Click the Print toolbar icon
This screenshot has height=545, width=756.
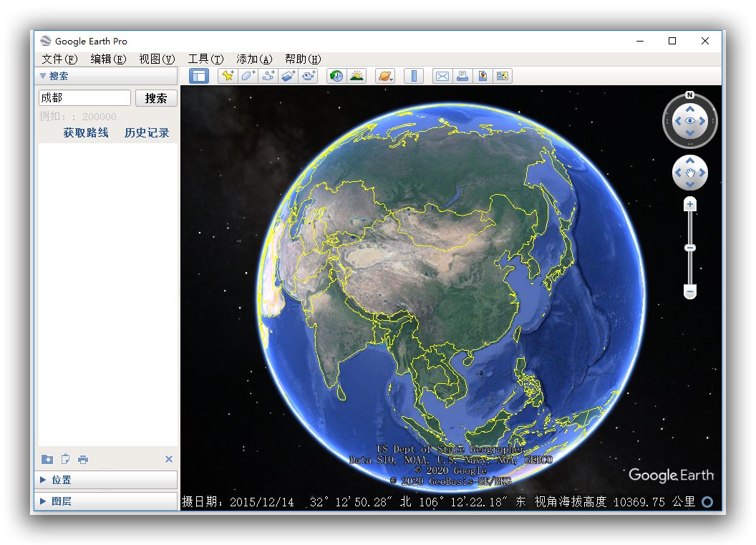[462, 75]
